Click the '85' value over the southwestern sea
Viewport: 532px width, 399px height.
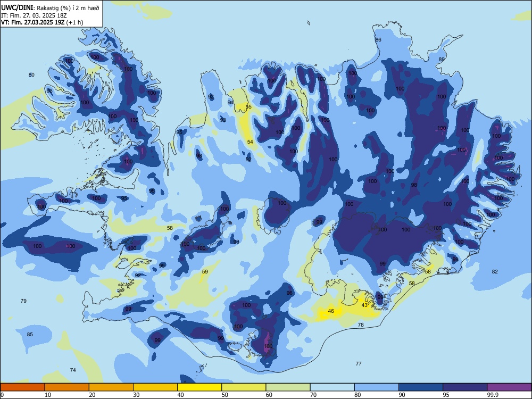[x=30, y=334]
